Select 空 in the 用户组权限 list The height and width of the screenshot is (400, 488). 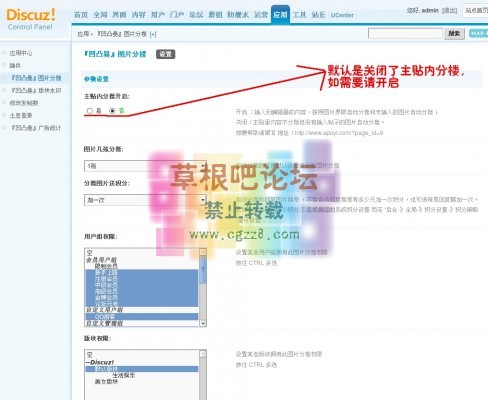(x=142, y=252)
